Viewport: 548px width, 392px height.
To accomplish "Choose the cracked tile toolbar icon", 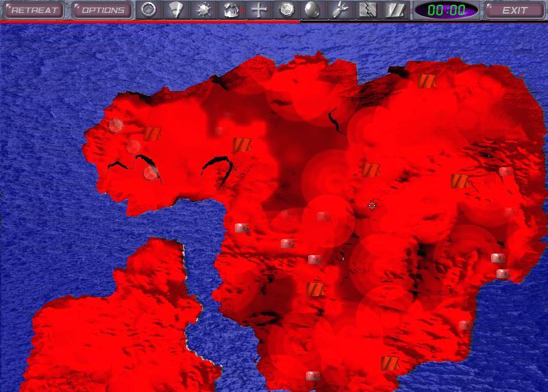I will point(367,10).
